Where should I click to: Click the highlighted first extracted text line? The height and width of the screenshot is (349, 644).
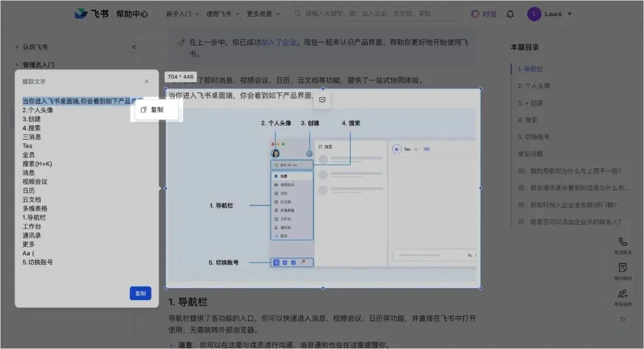[82, 101]
